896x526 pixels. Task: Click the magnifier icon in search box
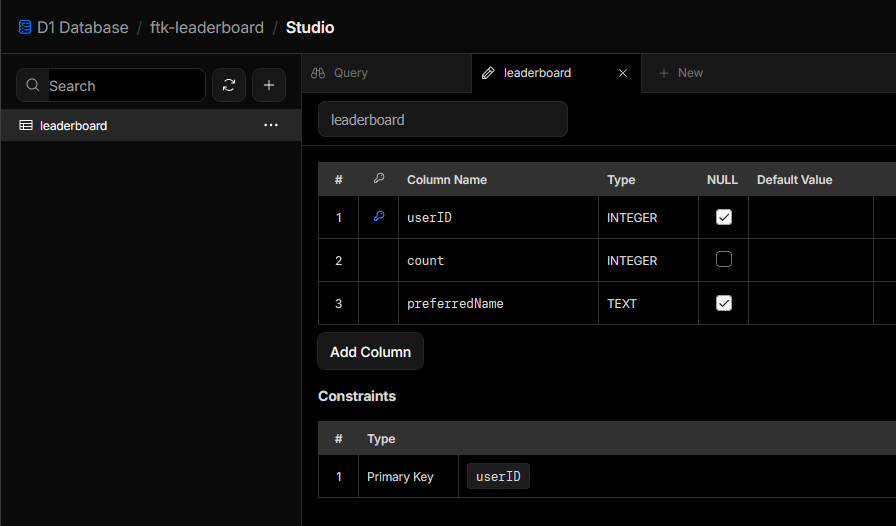tap(34, 86)
